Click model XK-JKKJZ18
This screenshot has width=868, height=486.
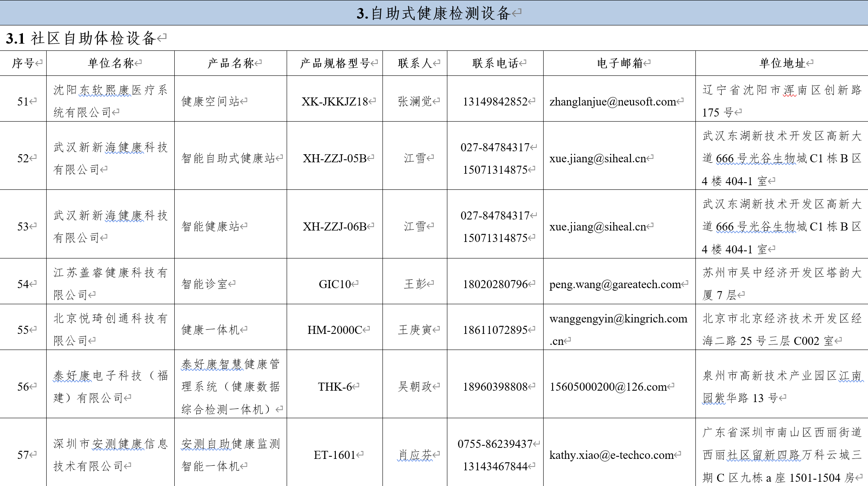click(335, 102)
